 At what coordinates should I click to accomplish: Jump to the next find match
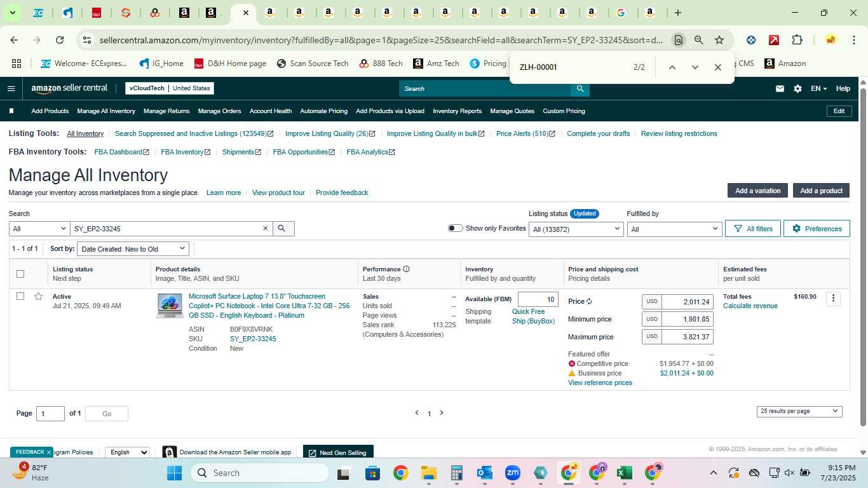(x=695, y=67)
